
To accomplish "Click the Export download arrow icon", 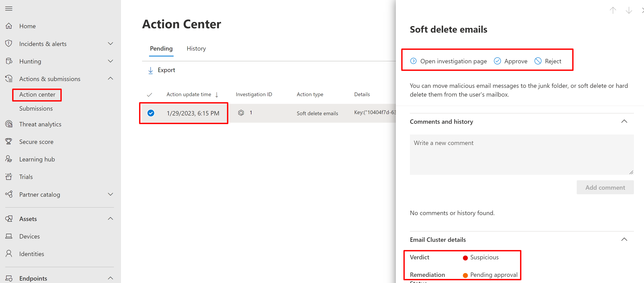I will click(x=151, y=70).
